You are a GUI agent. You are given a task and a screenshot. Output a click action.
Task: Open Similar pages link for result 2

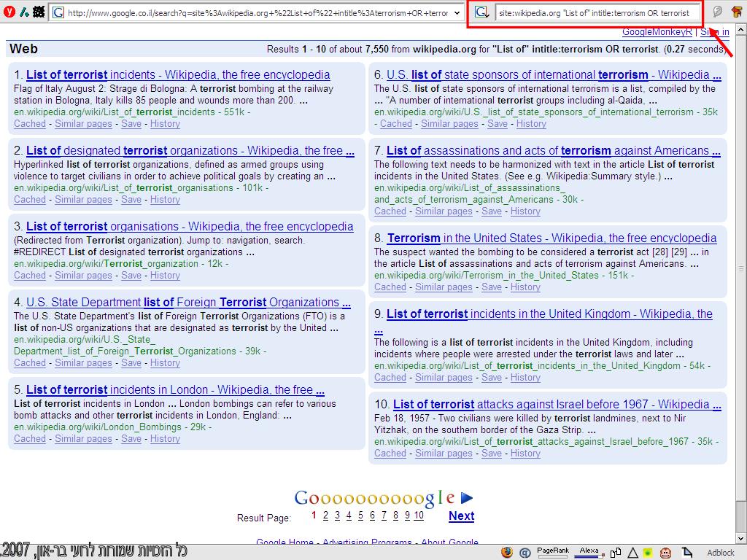pos(83,200)
